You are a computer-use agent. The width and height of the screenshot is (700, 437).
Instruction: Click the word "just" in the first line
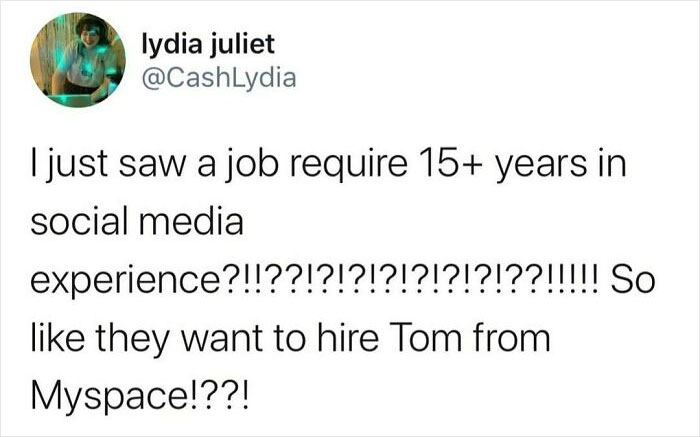pos(78,168)
